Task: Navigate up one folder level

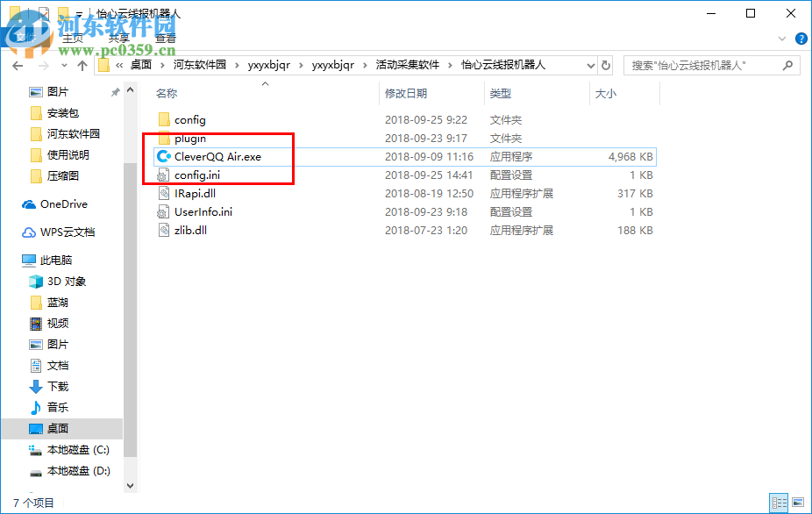Action: (x=82, y=65)
